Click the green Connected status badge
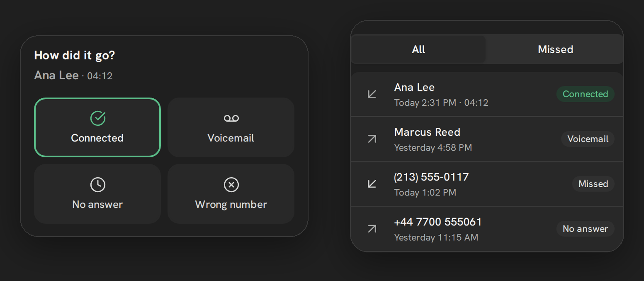 click(x=585, y=94)
